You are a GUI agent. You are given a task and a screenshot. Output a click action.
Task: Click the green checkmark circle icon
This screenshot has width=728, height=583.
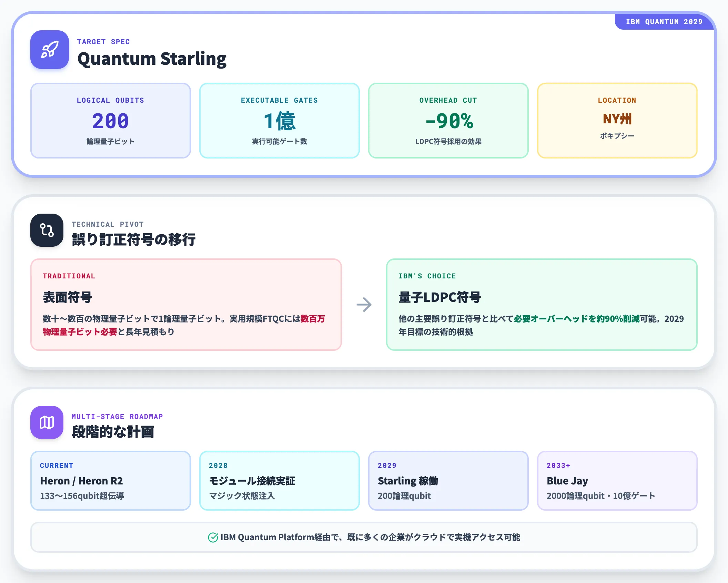tap(213, 537)
